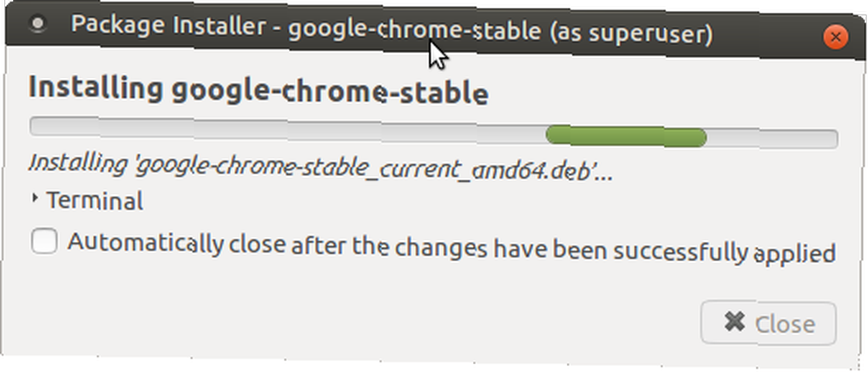Click the red window close icon
This screenshot has width=868, height=372.
835,37
